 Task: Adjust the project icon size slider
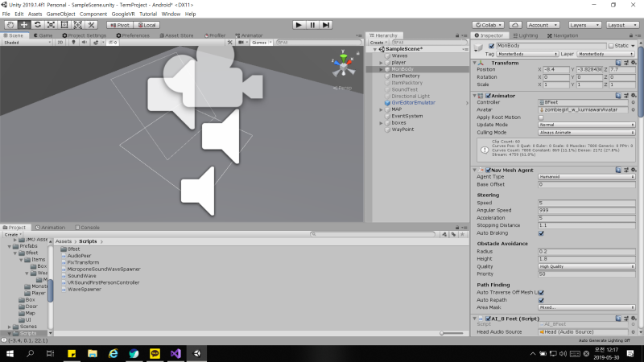[x=452, y=333]
